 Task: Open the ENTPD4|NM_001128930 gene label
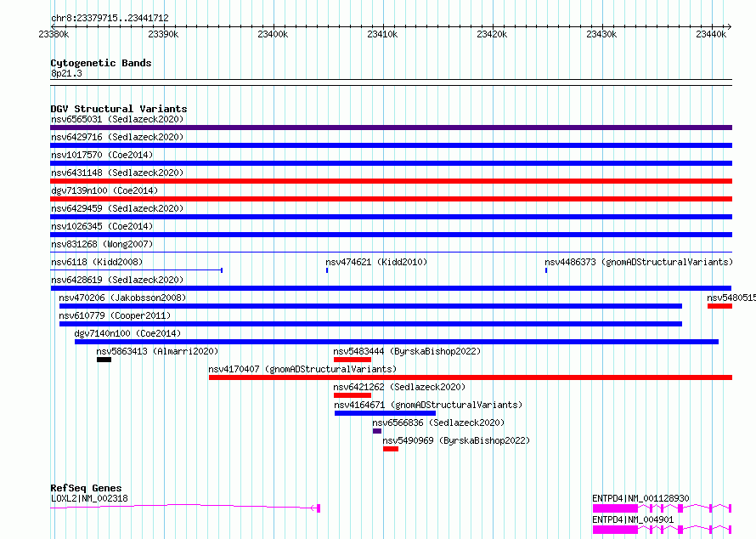coord(640,498)
